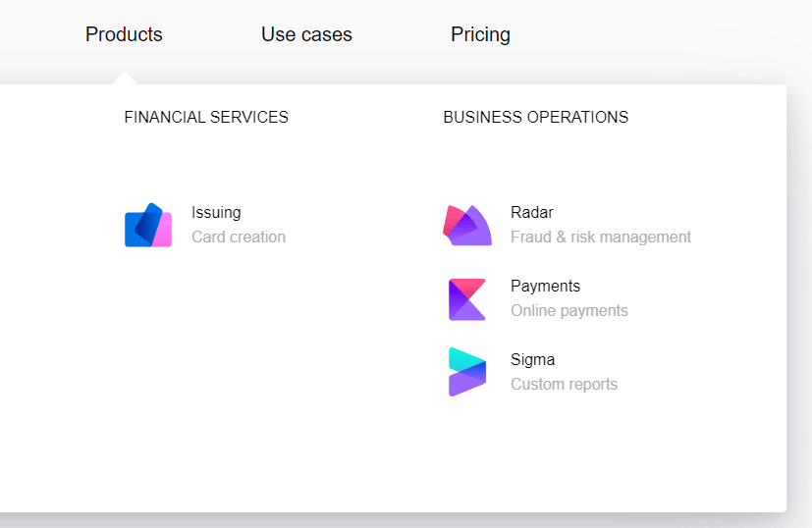
Task: Collapse the Products dropdown menu
Action: click(x=124, y=34)
